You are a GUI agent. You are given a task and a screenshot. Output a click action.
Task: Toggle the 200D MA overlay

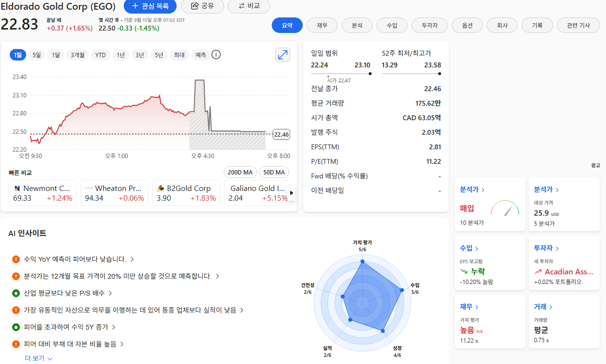pos(240,173)
